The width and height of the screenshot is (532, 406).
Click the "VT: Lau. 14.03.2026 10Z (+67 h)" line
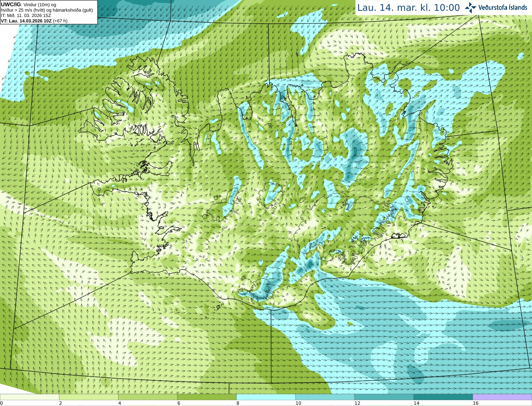[x=34, y=21]
